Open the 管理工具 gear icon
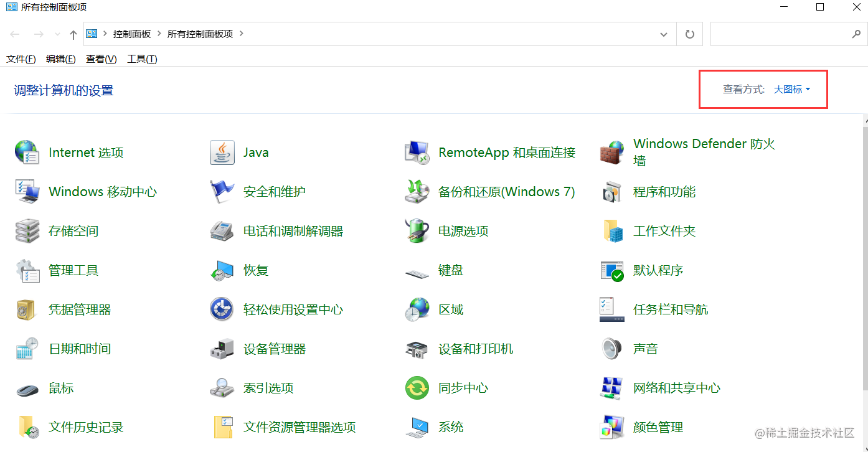Viewport: 868px width, 452px height. [x=27, y=270]
